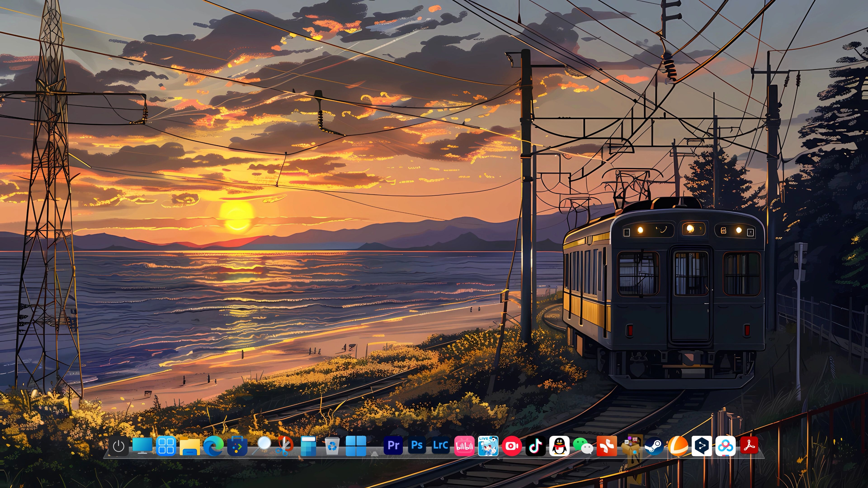Open WeChat green chat bubbles icon
This screenshot has width=868, height=488.
[583, 446]
